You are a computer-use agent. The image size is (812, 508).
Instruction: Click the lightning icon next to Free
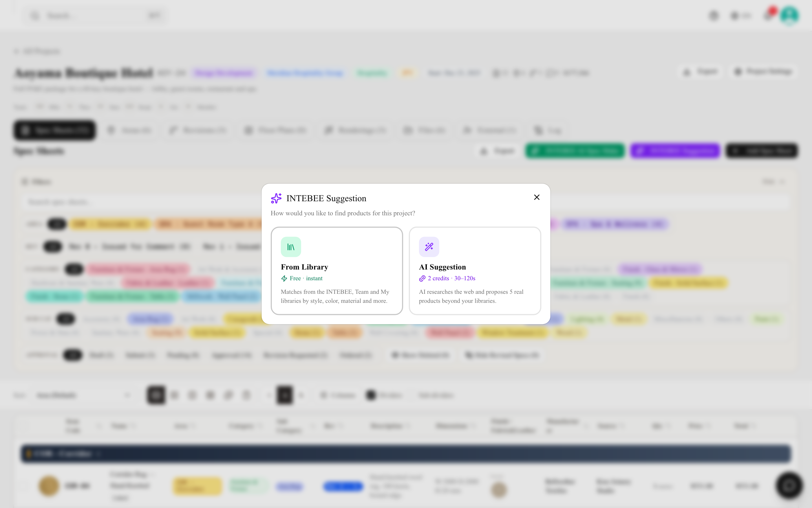pos(284,279)
